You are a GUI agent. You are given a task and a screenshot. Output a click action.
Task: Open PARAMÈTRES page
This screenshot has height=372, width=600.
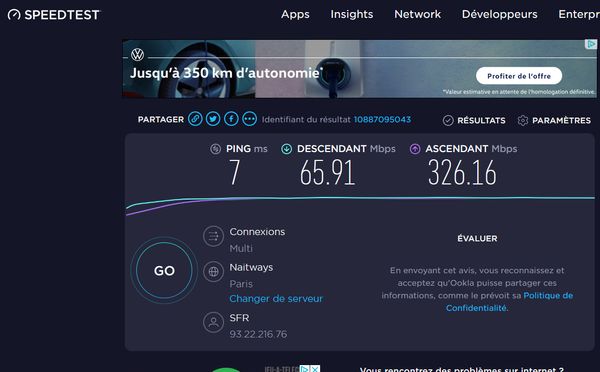pos(561,121)
